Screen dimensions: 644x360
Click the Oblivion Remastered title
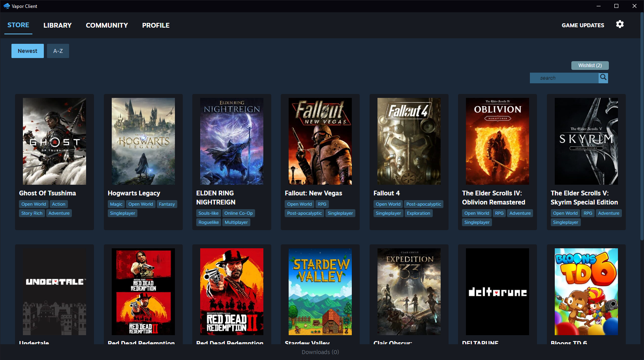coord(494,197)
